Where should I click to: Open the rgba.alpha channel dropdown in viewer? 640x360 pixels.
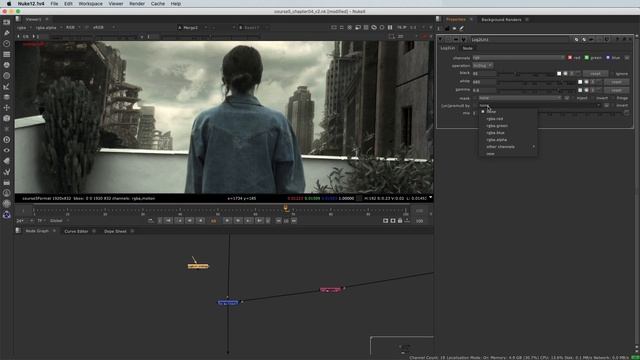tap(49, 27)
